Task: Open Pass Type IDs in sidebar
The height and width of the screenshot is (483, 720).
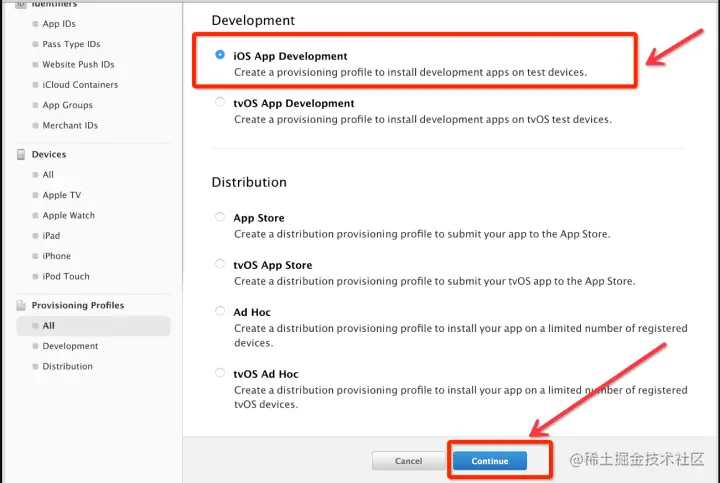Action: pyautogui.click(x=71, y=44)
